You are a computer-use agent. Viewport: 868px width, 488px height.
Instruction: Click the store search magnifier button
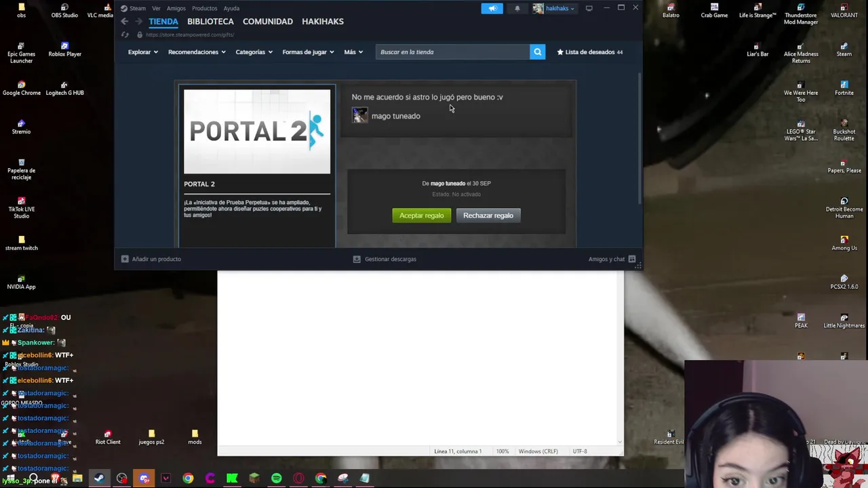pos(537,52)
